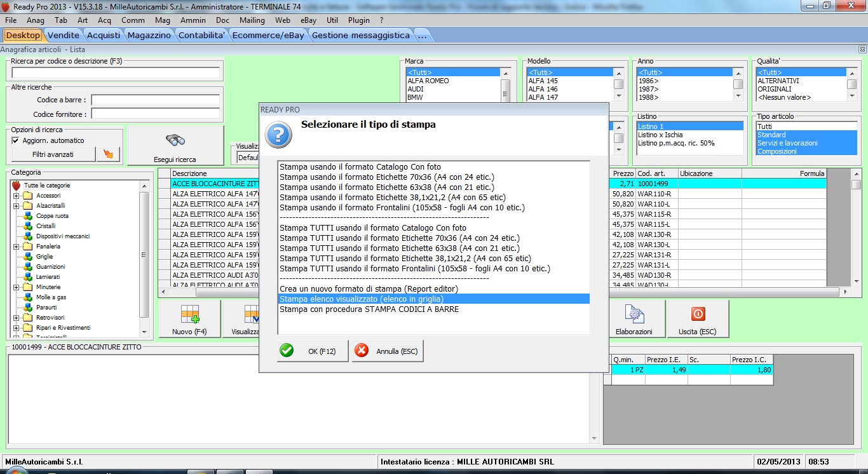
Task: Open Elaborazioni via its gear-document icon
Action: pyautogui.click(x=634, y=315)
